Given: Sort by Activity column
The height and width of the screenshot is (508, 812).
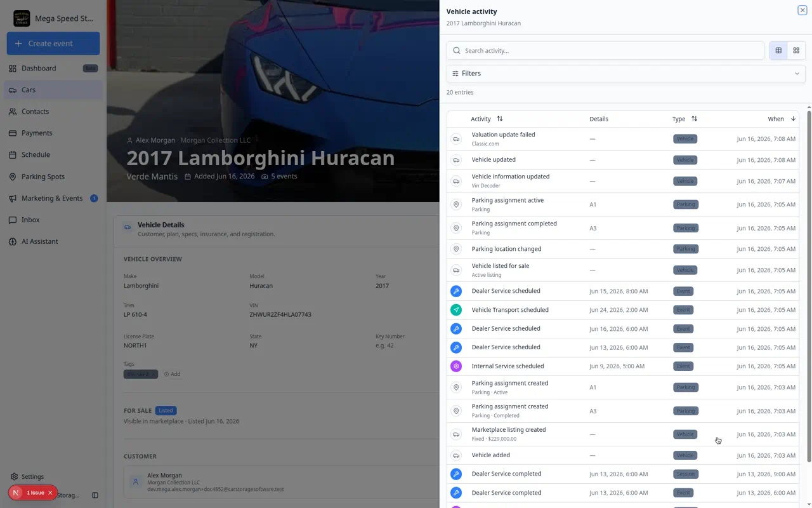Looking at the screenshot, I should point(487,119).
